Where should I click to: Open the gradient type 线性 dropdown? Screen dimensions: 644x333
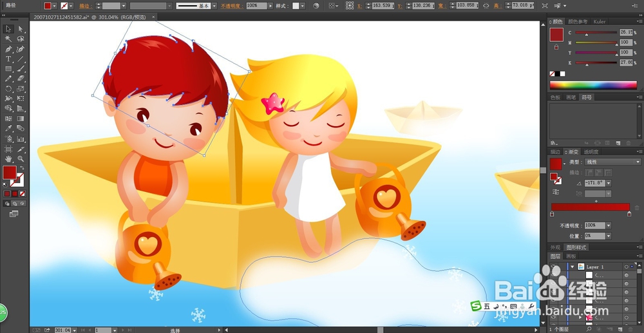point(638,162)
